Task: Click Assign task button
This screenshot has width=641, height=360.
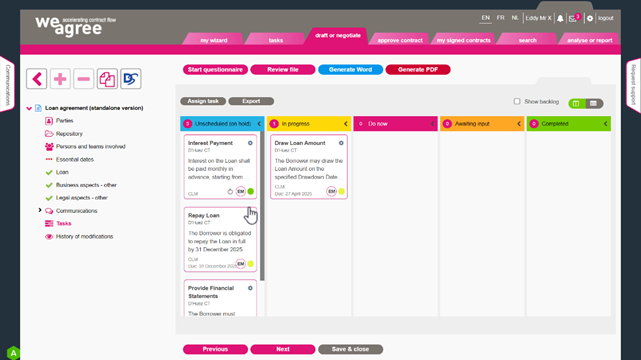Action: [203, 101]
